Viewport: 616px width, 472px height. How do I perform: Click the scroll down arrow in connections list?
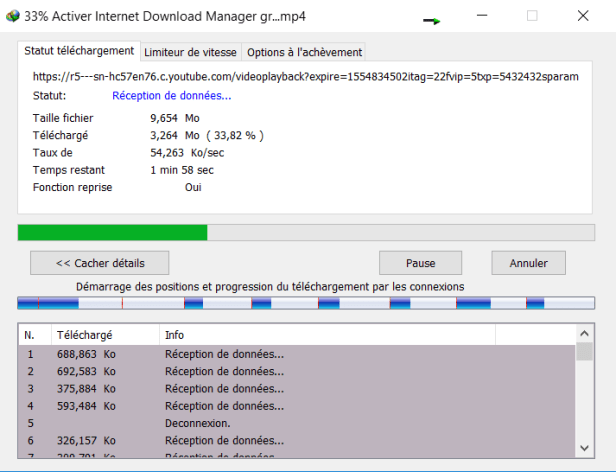(x=584, y=448)
